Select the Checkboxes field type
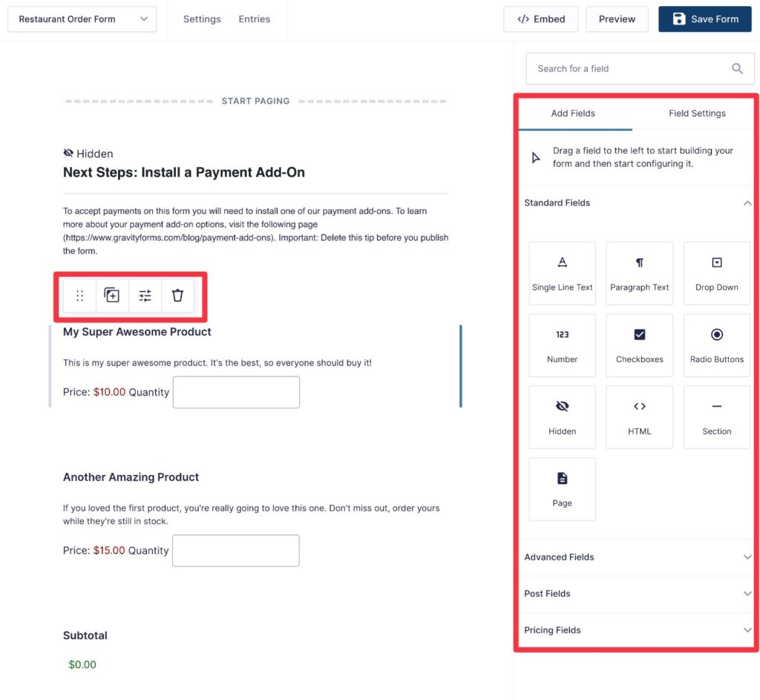Image resolution: width=760 pixels, height=700 pixels. click(x=639, y=345)
